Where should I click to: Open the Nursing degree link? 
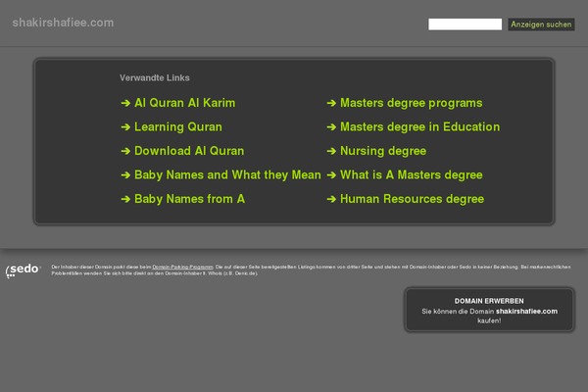click(383, 151)
